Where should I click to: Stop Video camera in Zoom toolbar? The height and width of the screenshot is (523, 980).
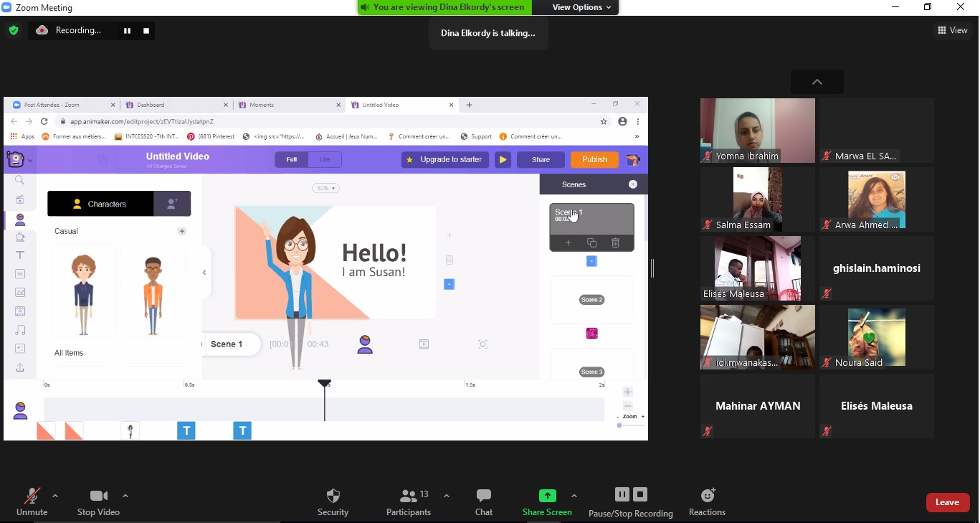pyautogui.click(x=98, y=501)
